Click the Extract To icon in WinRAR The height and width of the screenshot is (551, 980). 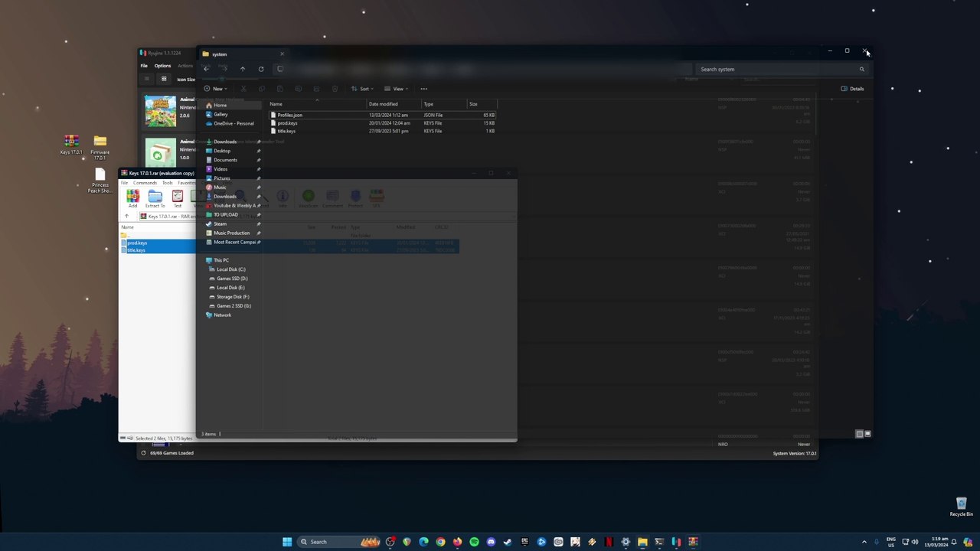point(155,199)
